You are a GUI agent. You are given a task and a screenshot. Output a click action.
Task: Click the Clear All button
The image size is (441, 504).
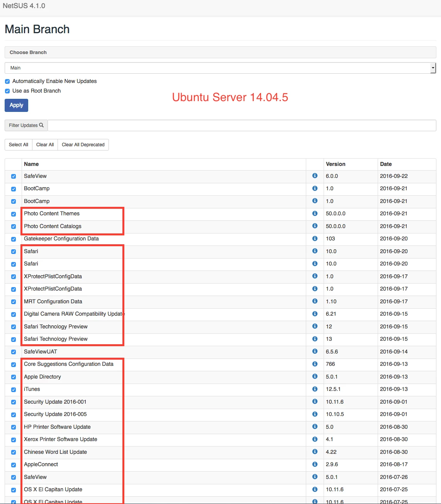[45, 145]
